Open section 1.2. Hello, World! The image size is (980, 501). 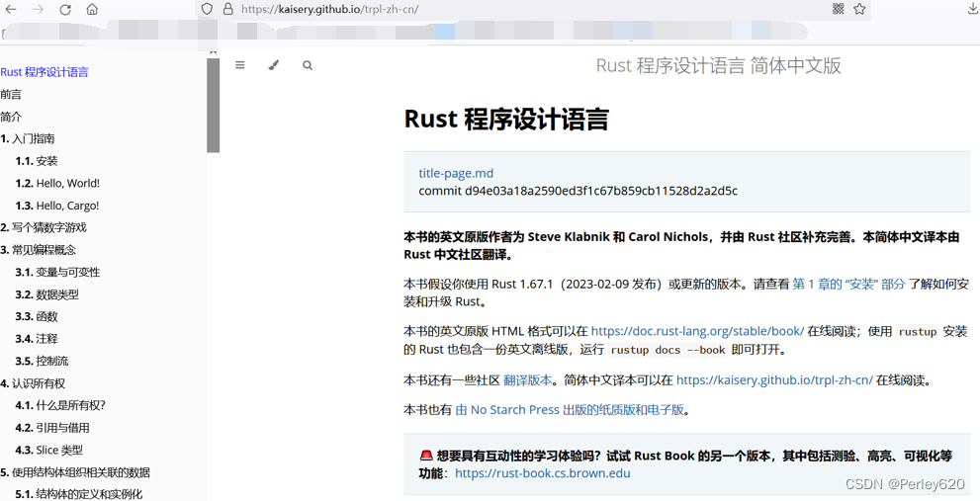(57, 183)
